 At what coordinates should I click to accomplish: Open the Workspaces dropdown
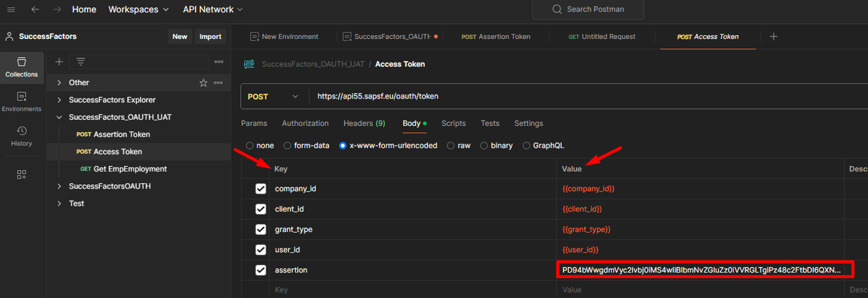[x=138, y=10]
